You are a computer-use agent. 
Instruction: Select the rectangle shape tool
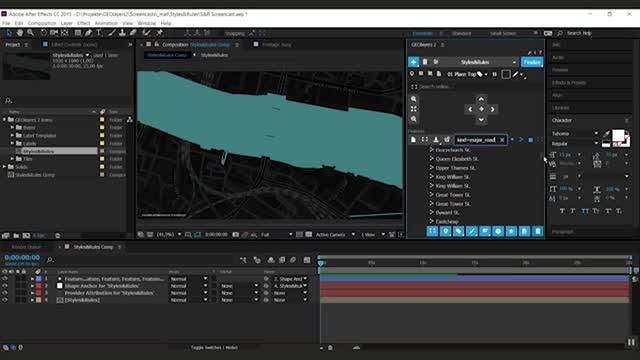78,33
